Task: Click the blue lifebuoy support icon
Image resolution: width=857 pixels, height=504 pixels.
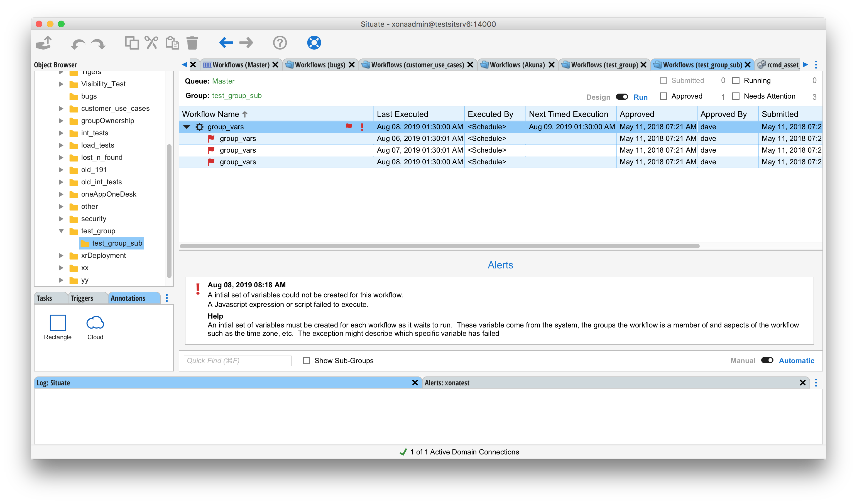Action: pyautogui.click(x=314, y=43)
